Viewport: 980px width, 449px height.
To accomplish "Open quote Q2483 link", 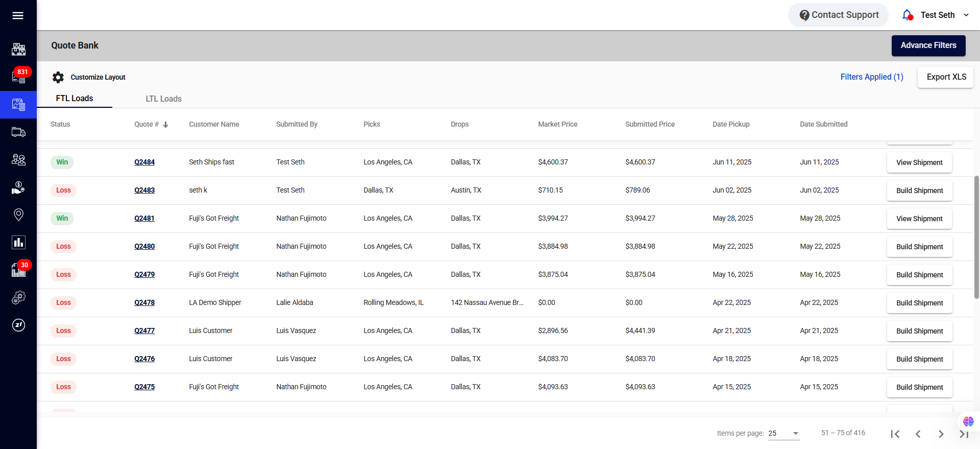I will click(x=144, y=190).
